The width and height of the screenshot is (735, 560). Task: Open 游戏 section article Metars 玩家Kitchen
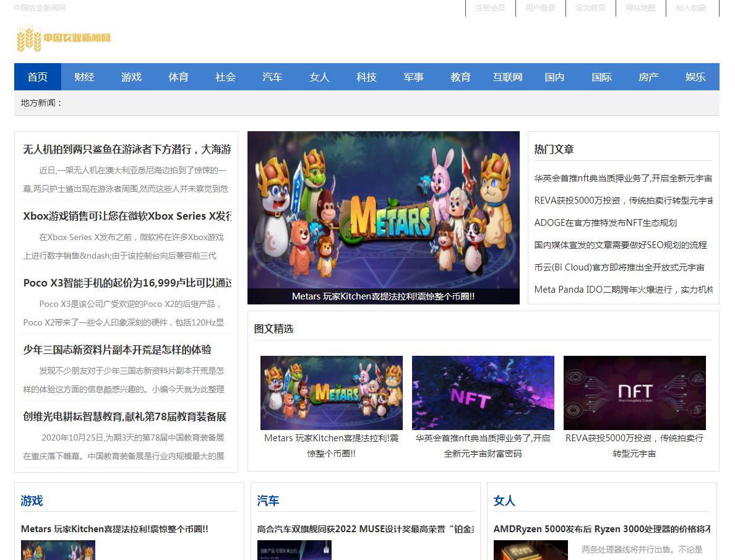[114, 529]
